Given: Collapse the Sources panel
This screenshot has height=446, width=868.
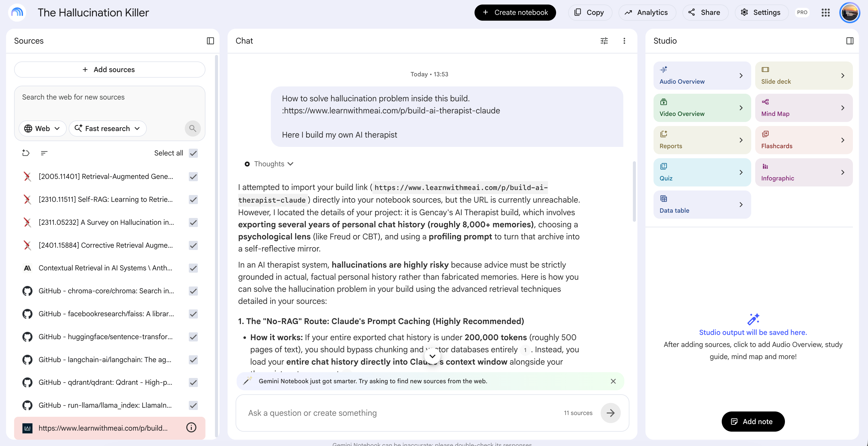Looking at the screenshot, I should pyautogui.click(x=210, y=41).
